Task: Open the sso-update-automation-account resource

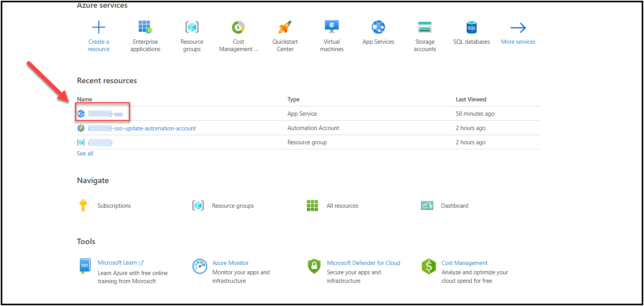Action: pos(154,128)
